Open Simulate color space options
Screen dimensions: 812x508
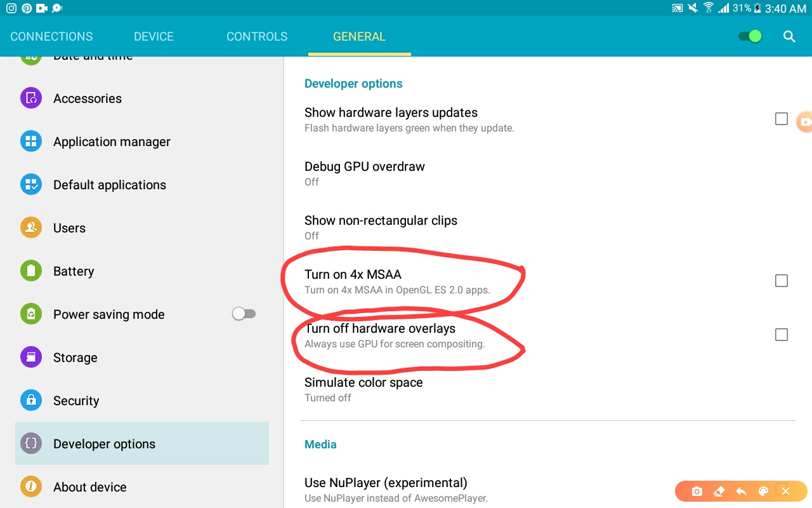tap(548, 389)
